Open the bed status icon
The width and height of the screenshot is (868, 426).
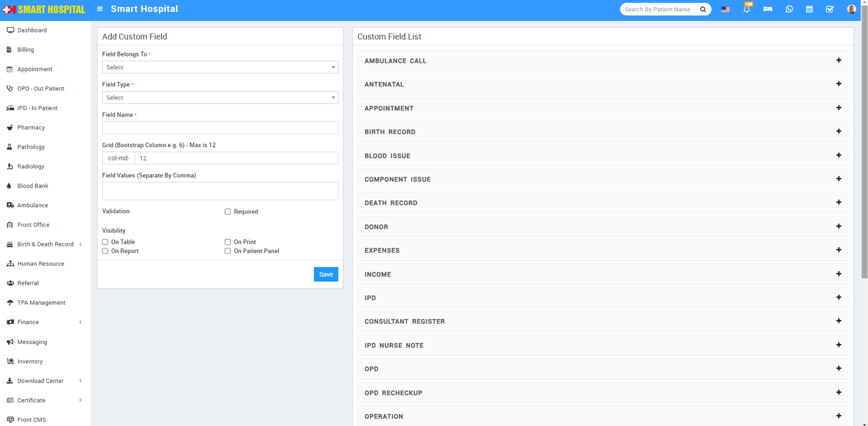tap(768, 9)
